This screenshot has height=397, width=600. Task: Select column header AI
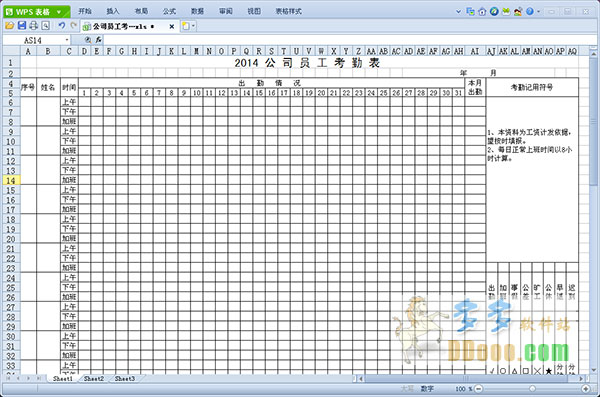[474, 51]
